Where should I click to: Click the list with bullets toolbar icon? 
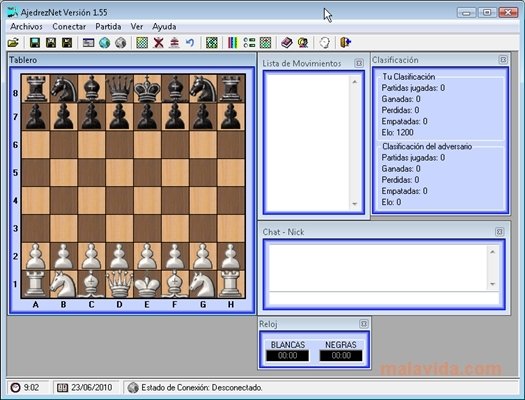[x=249, y=43]
